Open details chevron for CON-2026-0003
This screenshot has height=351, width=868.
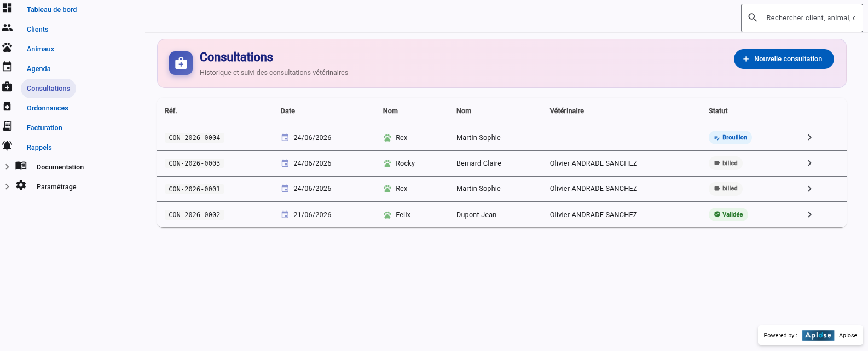[809, 163]
